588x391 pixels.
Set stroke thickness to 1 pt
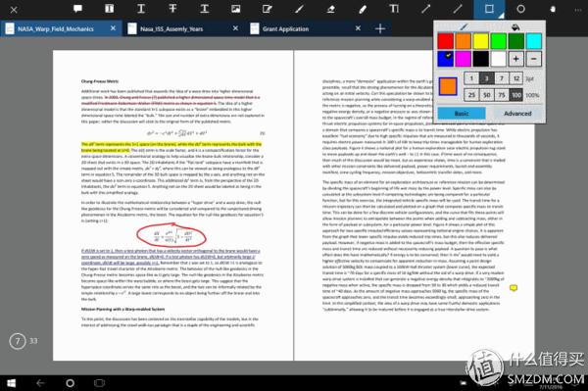pos(471,78)
